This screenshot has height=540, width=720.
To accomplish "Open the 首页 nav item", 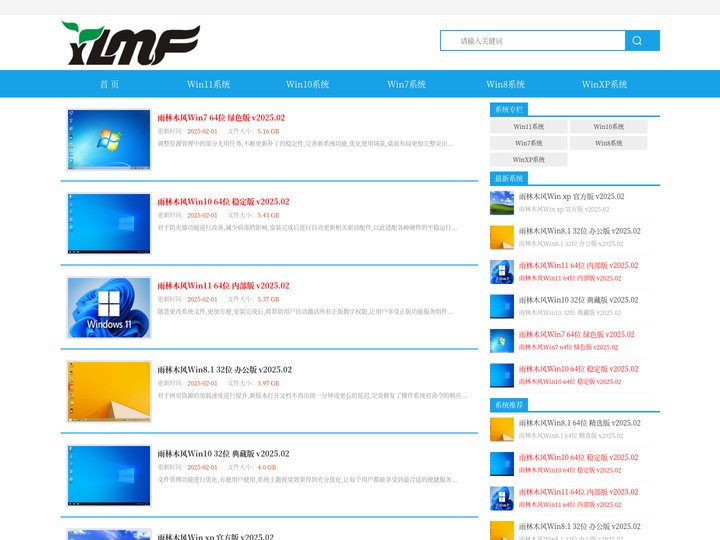I will pos(109,84).
